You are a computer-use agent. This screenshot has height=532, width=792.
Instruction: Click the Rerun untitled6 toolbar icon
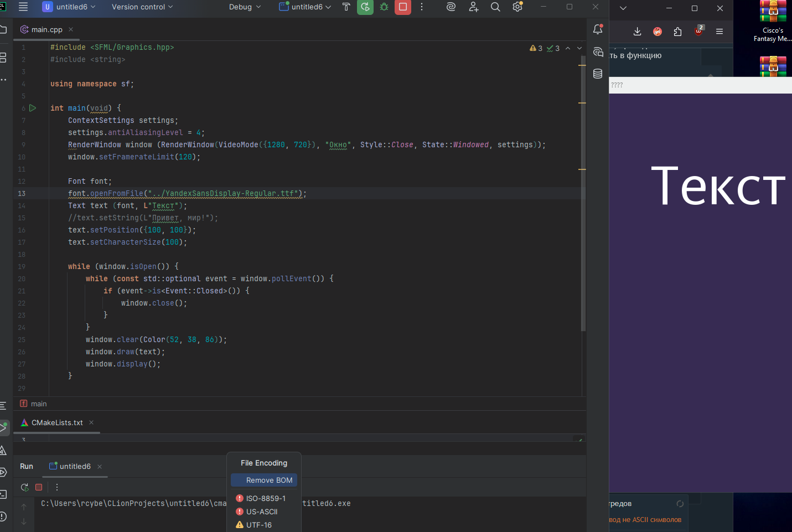point(365,7)
